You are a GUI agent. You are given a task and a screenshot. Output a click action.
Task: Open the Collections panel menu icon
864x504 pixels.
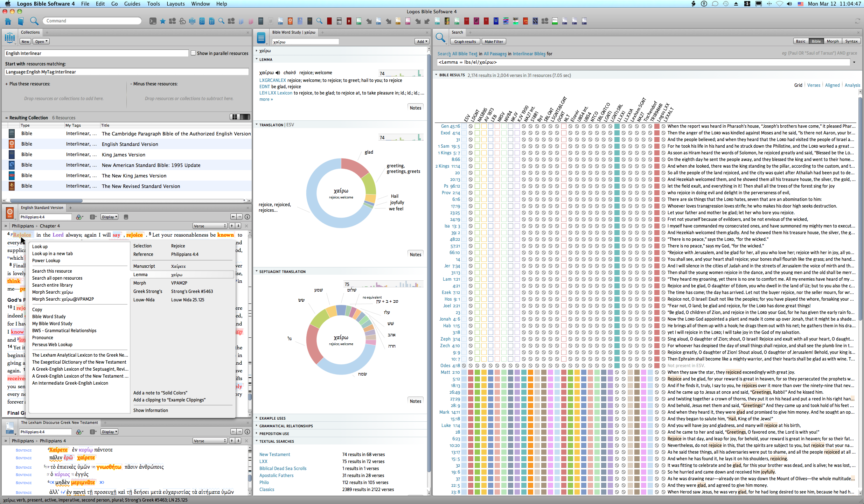coord(10,37)
